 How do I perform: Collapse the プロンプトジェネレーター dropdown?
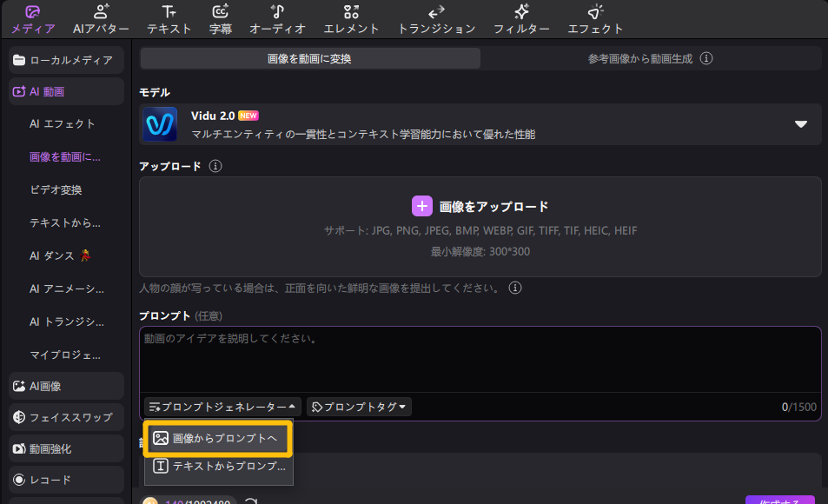click(222, 407)
